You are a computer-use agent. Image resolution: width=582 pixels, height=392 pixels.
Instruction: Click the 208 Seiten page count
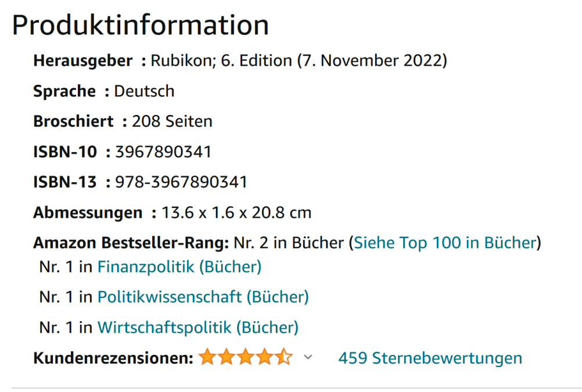[172, 121]
